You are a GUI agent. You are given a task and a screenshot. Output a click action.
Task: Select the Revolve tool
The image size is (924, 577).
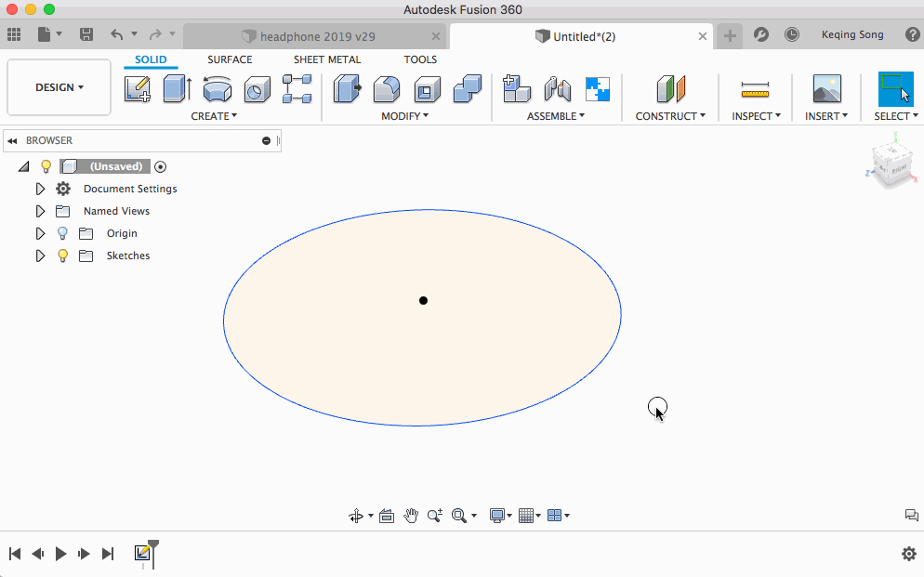coord(218,89)
